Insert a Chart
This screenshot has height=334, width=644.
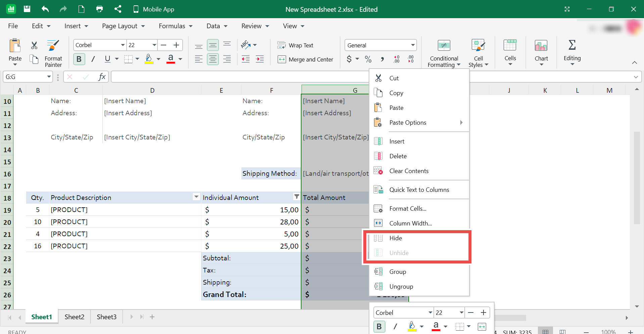tap(541, 52)
